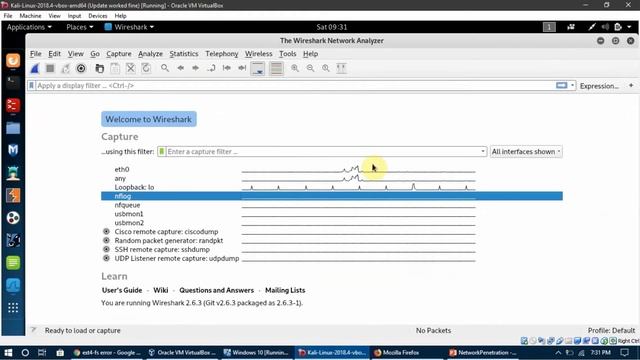This screenshot has height=360, width=640.
Task: Open the Mailing Lists link
Action: point(285,290)
